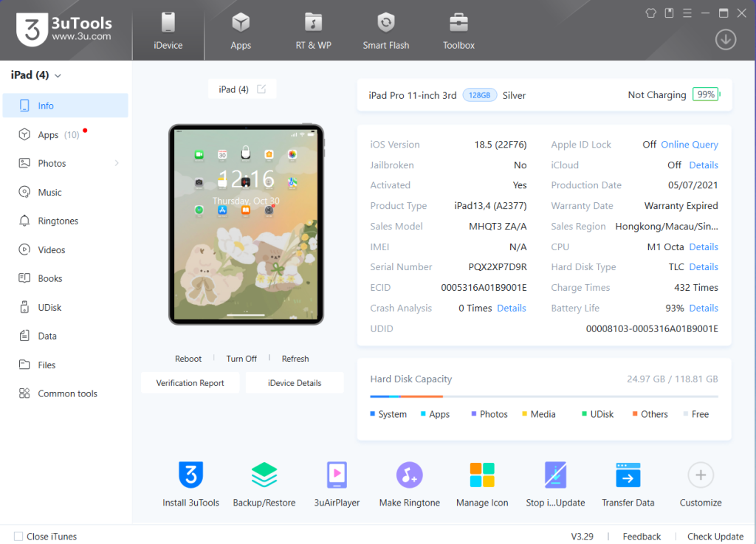Click the Customize plus icon
The height and width of the screenshot is (544, 756).
click(x=700, y=475)
